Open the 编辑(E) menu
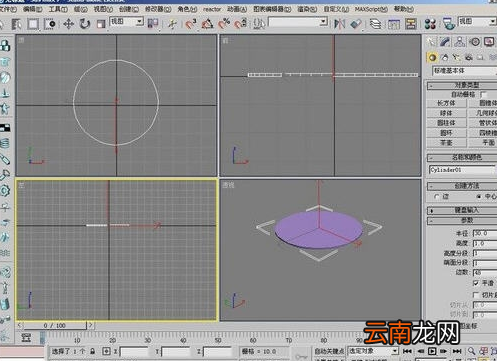Viewport: 497px width, 361px height. click(33, 9)
